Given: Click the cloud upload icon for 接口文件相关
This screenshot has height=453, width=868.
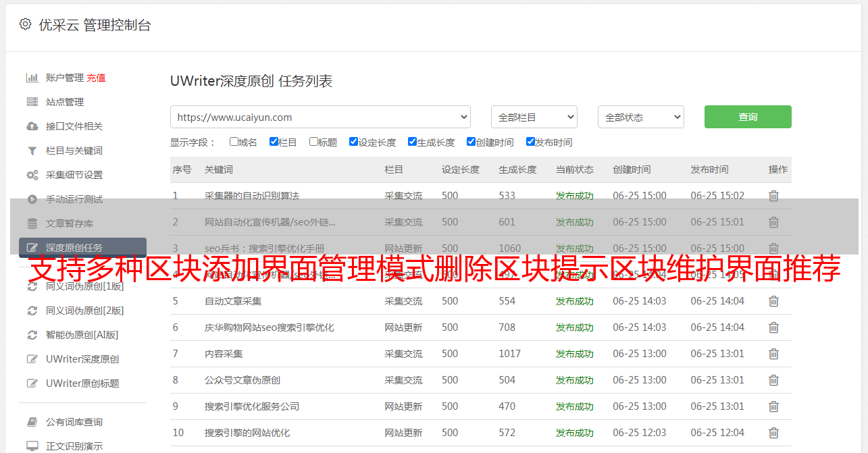Looking at the screenshot, I should coord(32,126).
